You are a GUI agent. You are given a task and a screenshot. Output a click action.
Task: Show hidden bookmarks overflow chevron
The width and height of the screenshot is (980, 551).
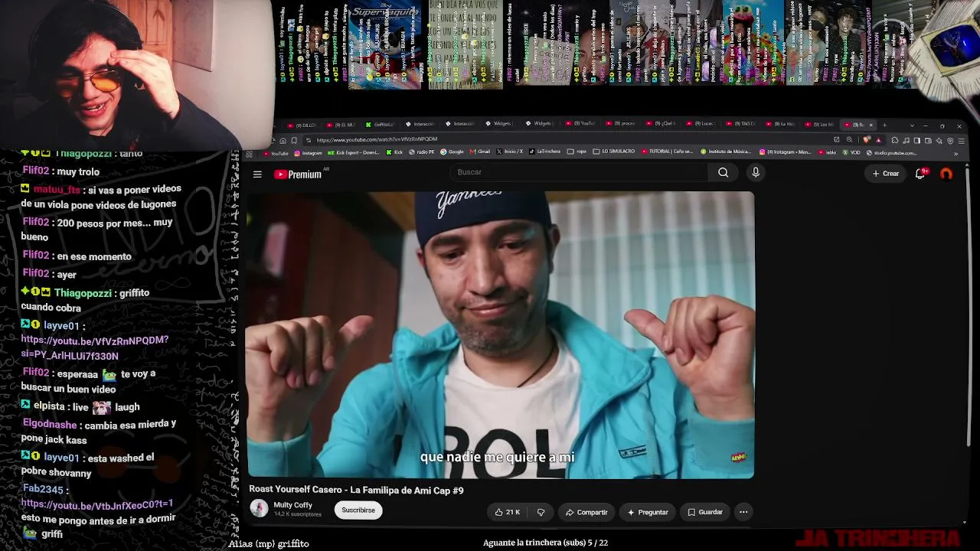tap(955, 153)
